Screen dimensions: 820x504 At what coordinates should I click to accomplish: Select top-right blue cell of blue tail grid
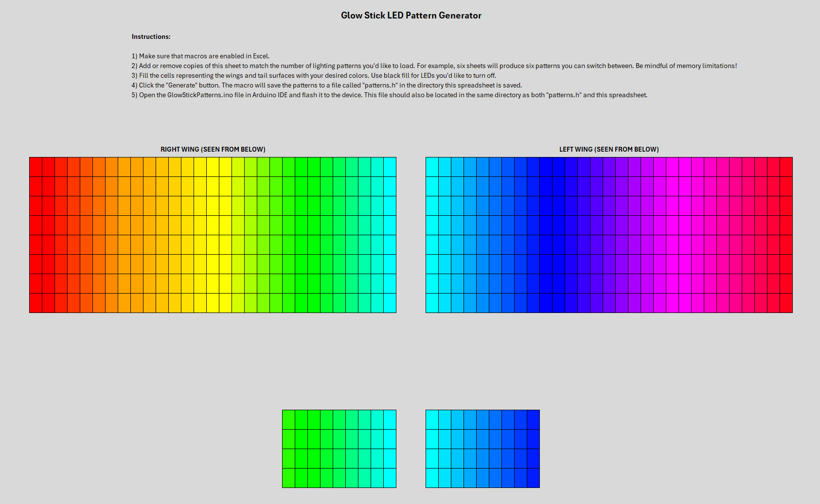point(534,420)
